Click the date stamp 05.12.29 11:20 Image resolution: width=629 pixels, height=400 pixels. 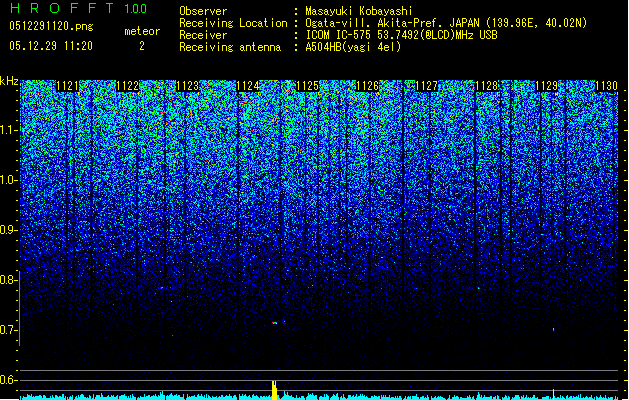[x=51, y=46]
